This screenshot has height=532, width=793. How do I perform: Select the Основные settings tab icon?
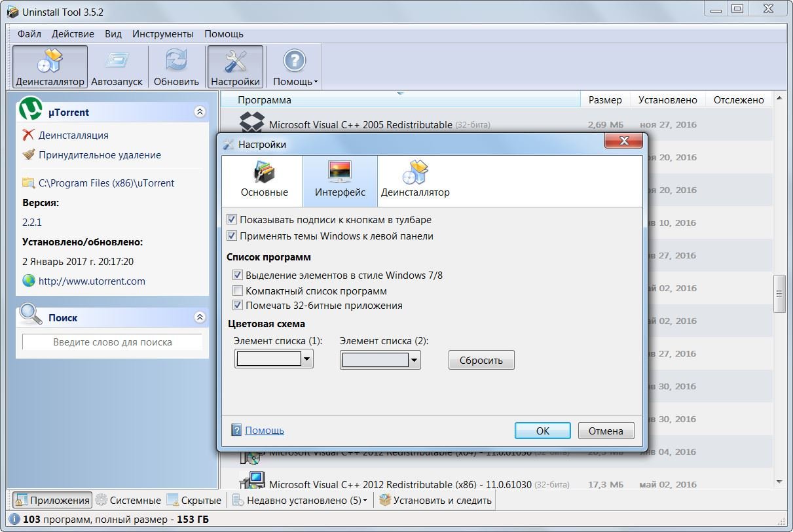click(x=264, y=173)
